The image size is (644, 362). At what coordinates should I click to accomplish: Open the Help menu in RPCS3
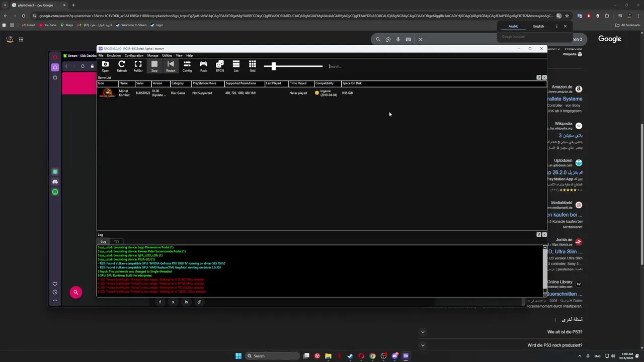[189, 55]
